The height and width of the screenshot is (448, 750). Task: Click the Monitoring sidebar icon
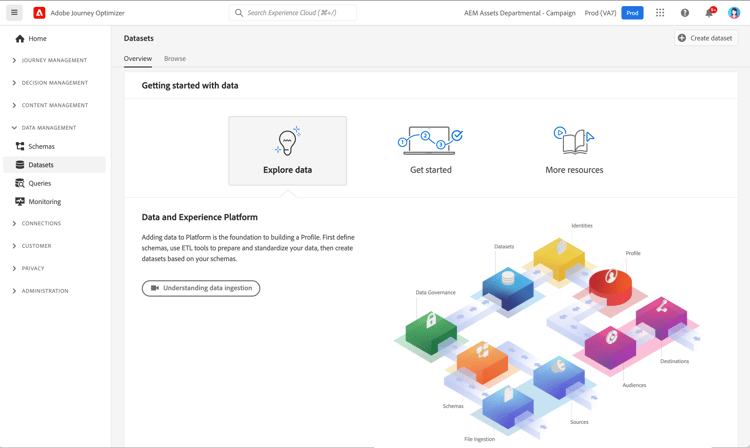(20, 201)
